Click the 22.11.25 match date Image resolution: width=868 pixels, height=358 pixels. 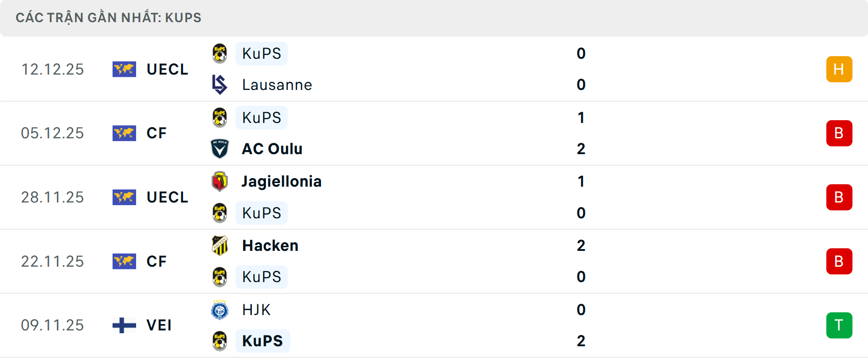click(x=52, y=261)
